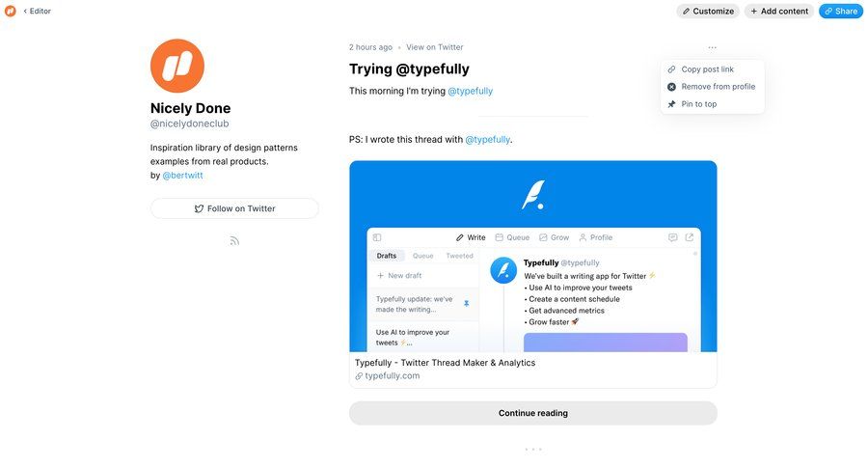This screenshot has height=467, width=868.
Task: Open the three-dot post options menu
Action: pos(712,47)
